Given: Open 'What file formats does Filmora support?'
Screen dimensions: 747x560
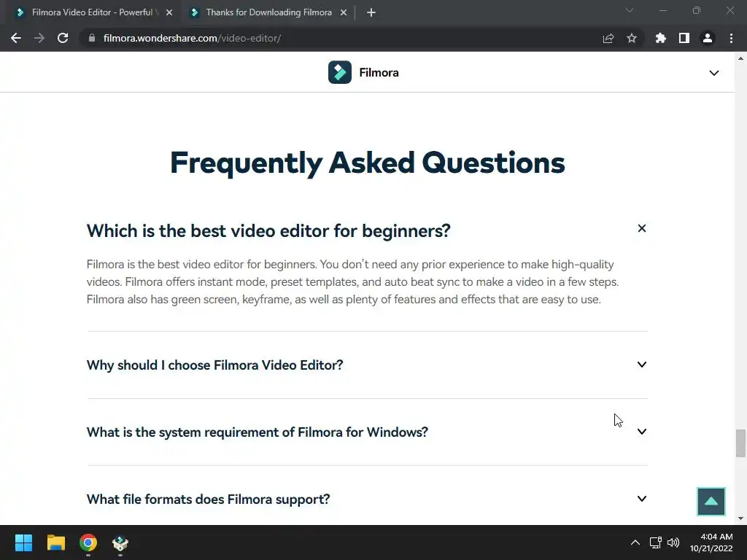Looking at the screenshot, I should pyautogui.click(x=208, y=499).
